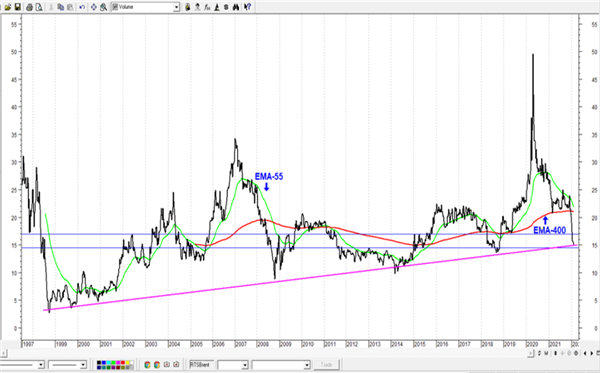Click the M periodicity icon near the scrollbar
Viewport: 600px width, 373px height.
[x=546, y=353]
